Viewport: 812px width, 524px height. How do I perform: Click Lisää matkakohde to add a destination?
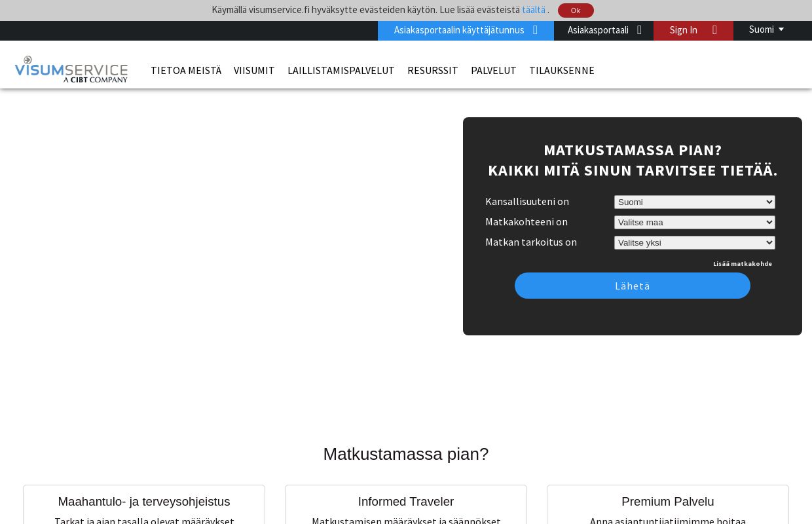click(743, 263)
